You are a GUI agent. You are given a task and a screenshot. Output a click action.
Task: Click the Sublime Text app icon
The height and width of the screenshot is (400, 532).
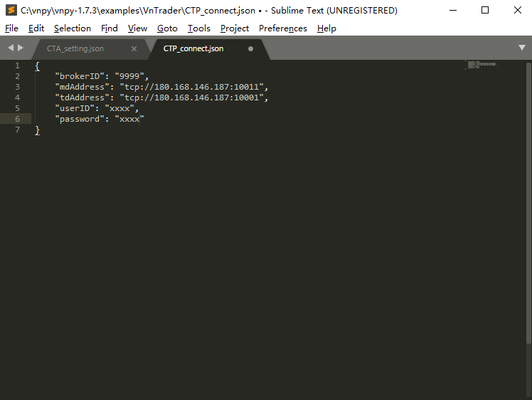tap(11, 10)
